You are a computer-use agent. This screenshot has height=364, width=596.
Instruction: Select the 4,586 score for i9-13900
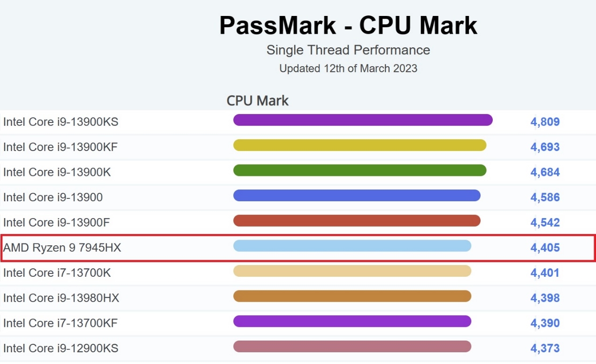tap(545, 197)
